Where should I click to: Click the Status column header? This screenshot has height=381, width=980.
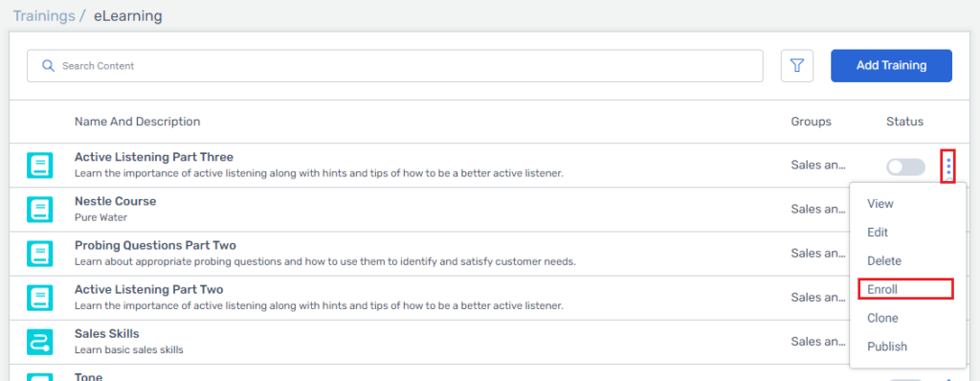click(904, 122)
